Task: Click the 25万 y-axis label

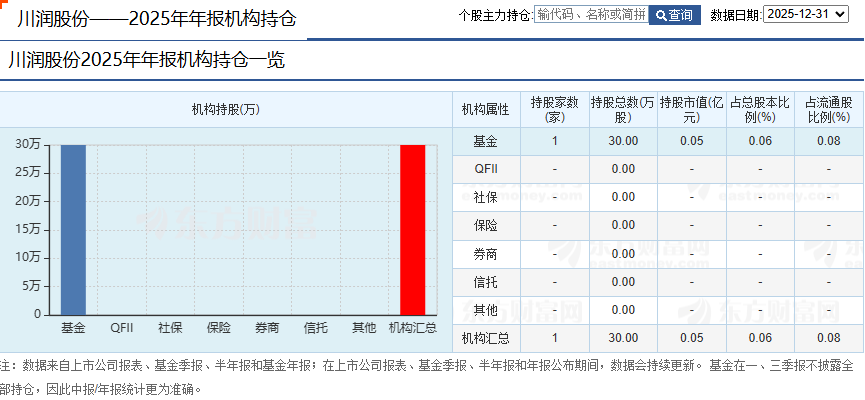Action: click(x=28, y=173)
